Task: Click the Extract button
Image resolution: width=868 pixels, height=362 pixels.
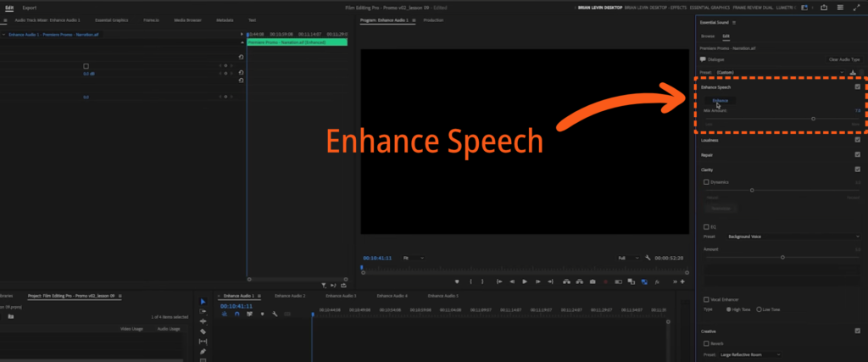Action: [579, 281]
